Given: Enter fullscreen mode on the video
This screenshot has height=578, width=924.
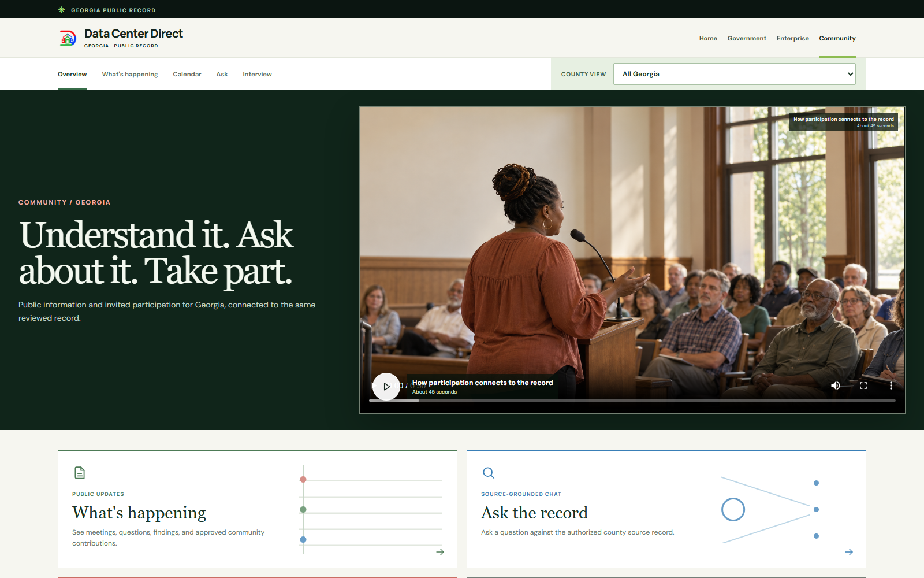Looking at the screenshot, I should point(863,386).
